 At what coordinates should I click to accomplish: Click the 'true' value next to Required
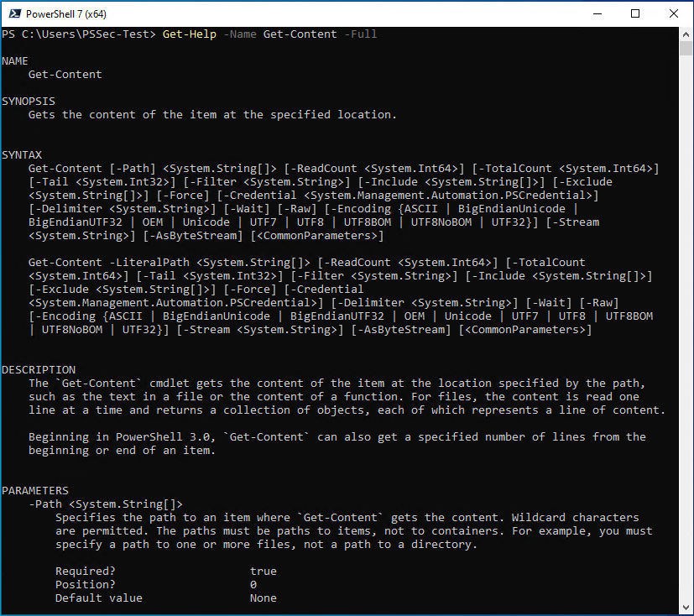pyautogui.click(x=264, y=571)
